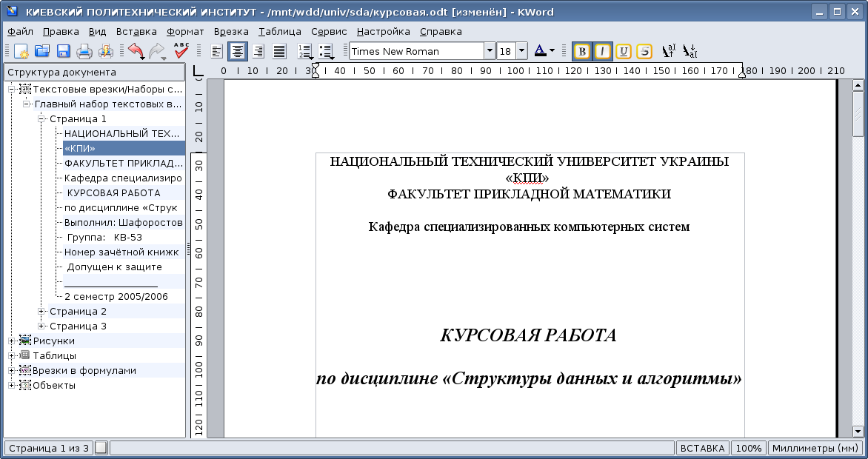
Task: Open the font color picker arrow
Action: [552, 51]
